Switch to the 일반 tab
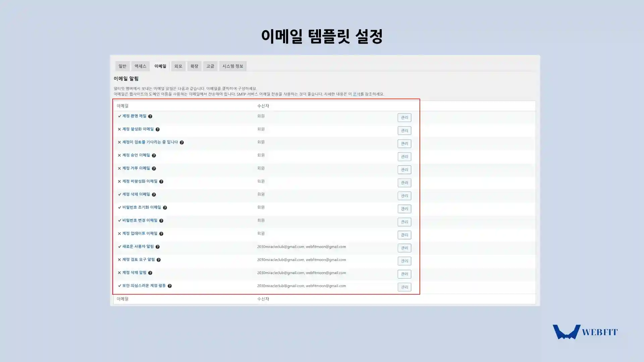Viewport: 644px width, 362px height. tap(122, 66)
